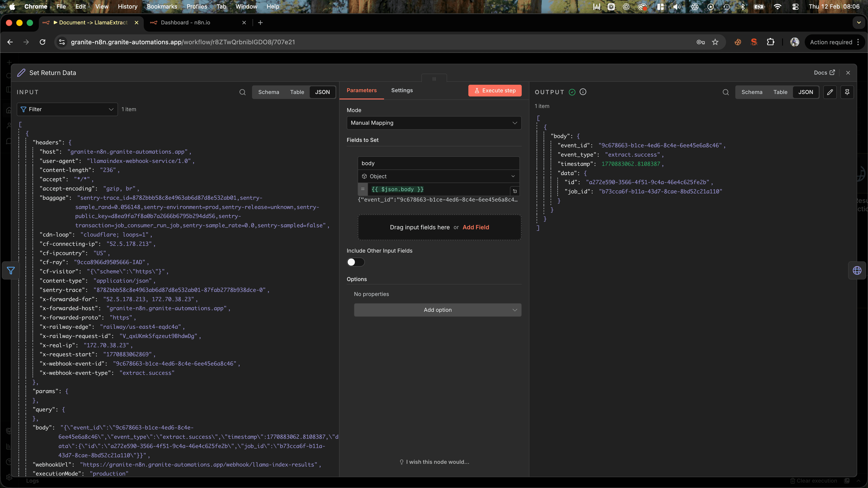Switch input view to Table
Screen dimensions: 868x488
[297, 92]
